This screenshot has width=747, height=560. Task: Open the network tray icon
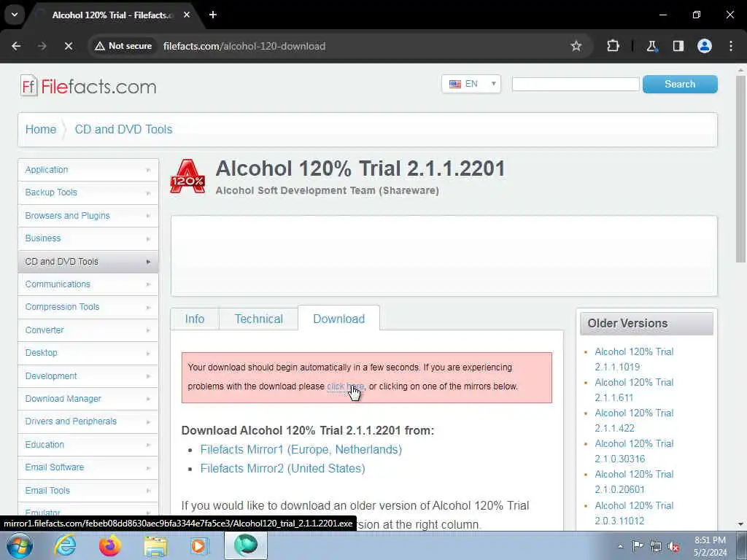coord(656,546)
